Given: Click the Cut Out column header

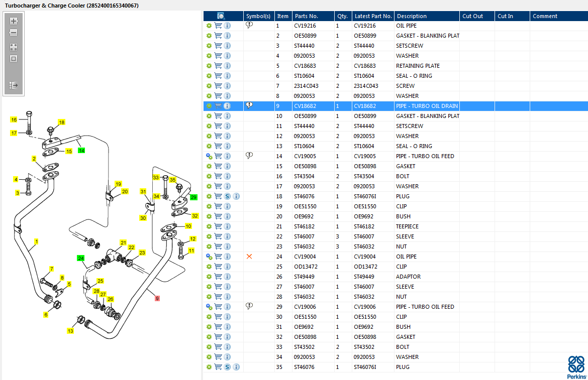Looking at the screenshot, I should [x=477, y=16].
